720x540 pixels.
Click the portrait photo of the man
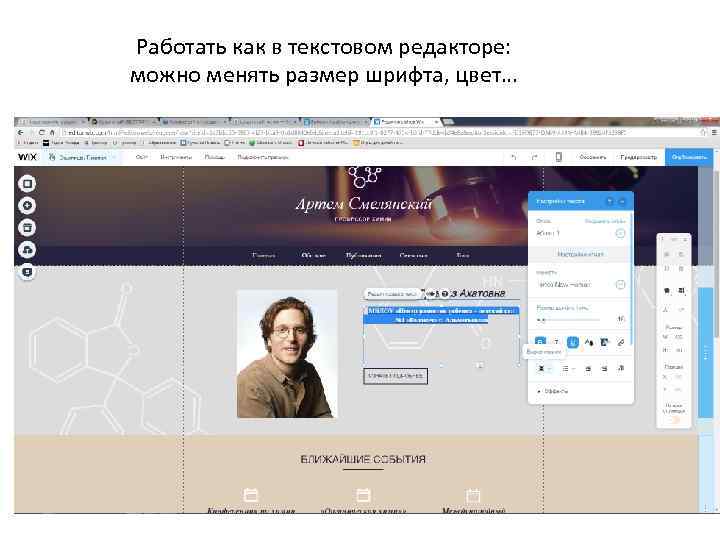click(x=287, y=354)
